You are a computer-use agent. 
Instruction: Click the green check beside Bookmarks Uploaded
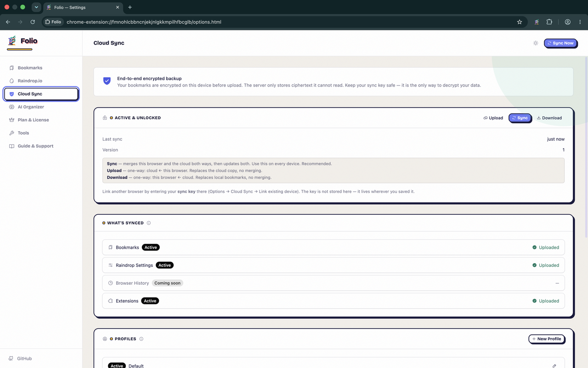pyautogui.click(x=535, y=247)
